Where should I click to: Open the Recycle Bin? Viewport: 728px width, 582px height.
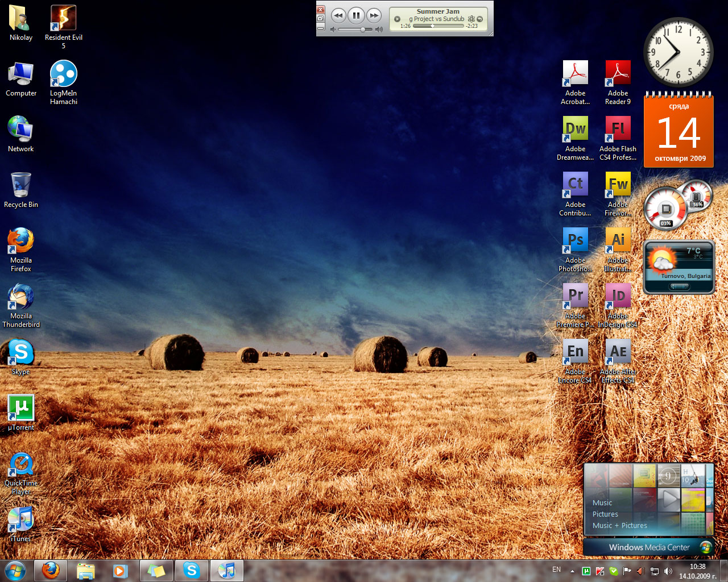tap(21, 186)
